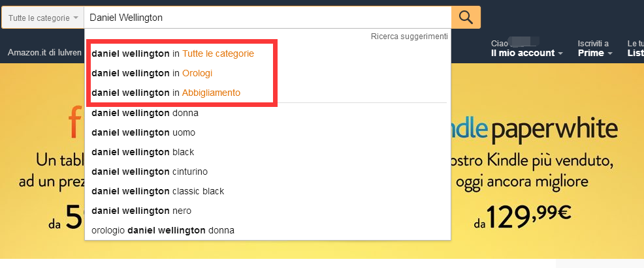Screen dimensions: 644x268
Task: Choose the daniel wellington uomo suggestion
Action: [267, 132]
